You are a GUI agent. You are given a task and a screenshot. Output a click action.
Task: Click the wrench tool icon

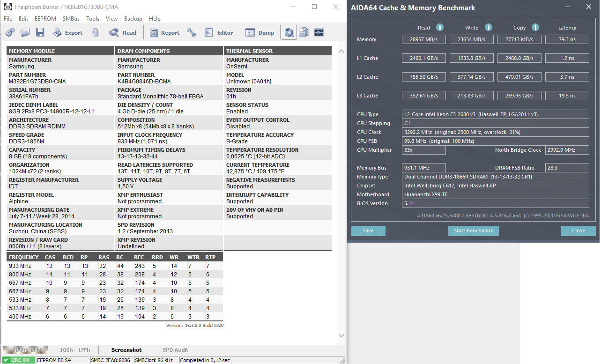(x=192, y=33)
